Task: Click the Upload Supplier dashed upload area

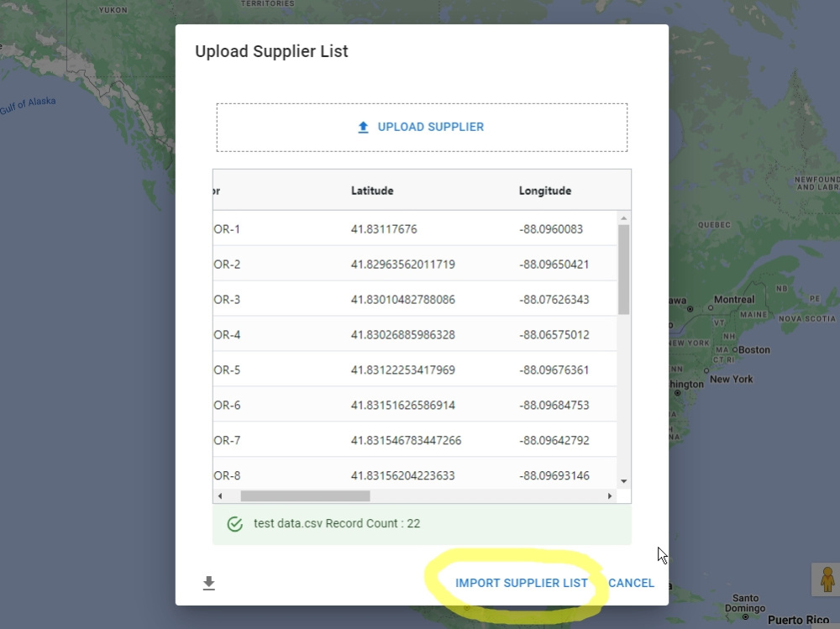Action: (421, 127)
